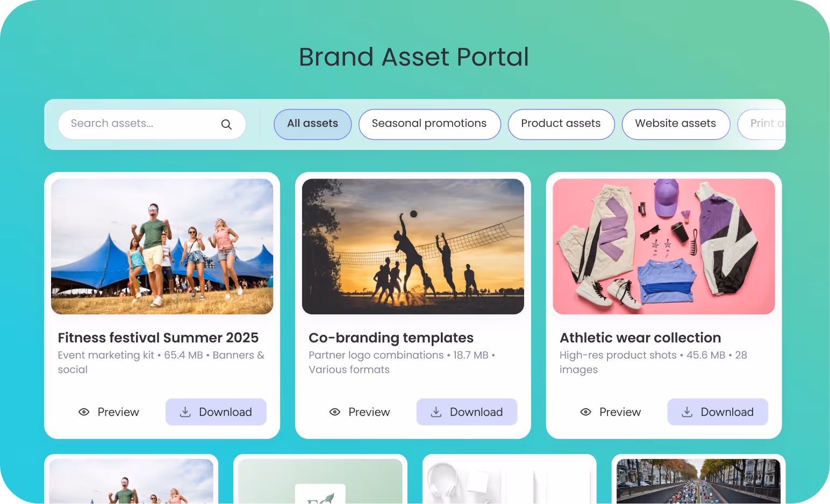
Task: Download the Co-branding templates
Action: click(467, 412)
